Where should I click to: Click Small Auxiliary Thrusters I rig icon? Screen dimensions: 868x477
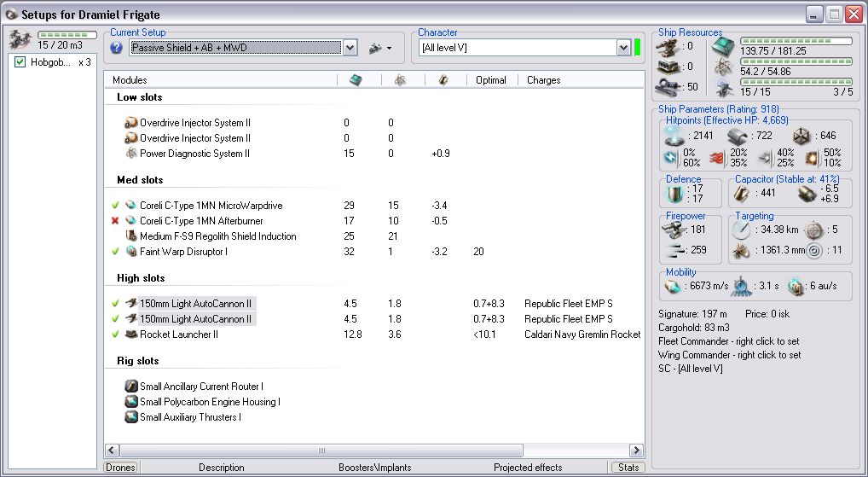click(130, 417)
